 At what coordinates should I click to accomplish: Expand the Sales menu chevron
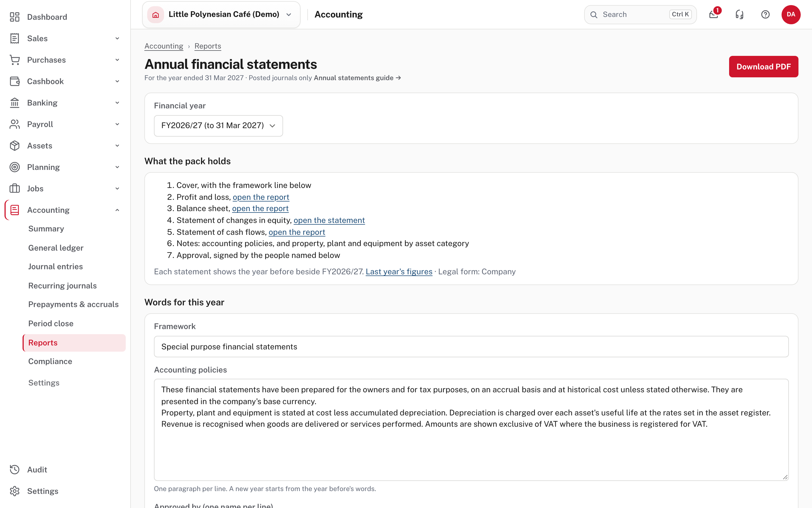point(117,38)
